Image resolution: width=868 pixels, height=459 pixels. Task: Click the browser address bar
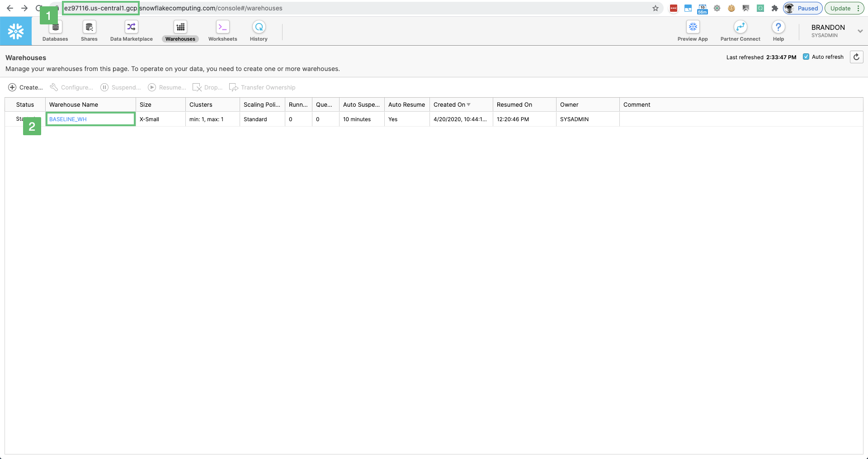tap(362, 8)
